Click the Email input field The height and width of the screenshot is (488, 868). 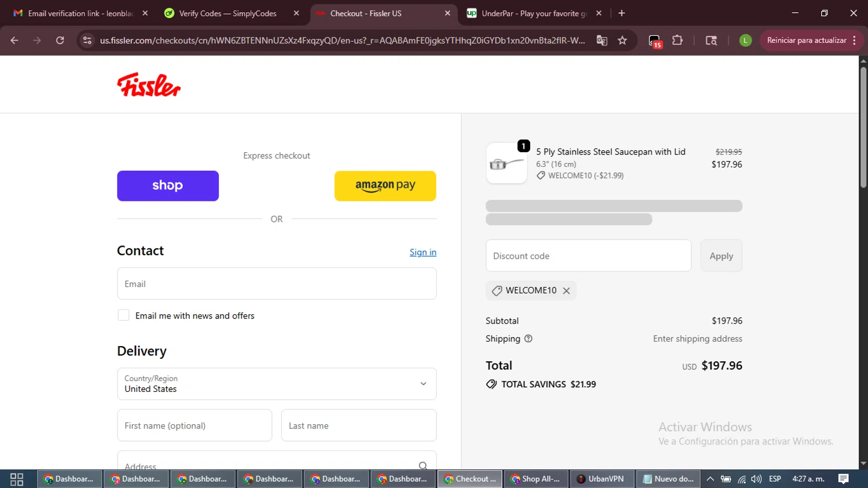coord(277,284)
